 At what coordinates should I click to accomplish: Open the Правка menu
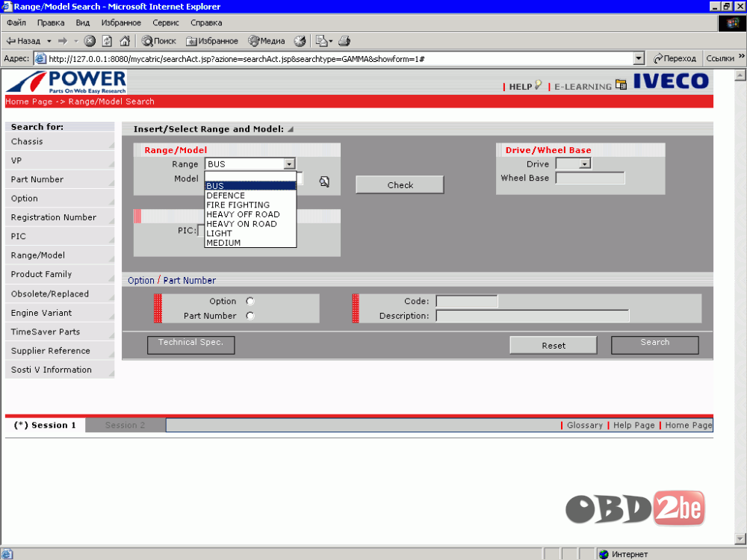[51, 22]
